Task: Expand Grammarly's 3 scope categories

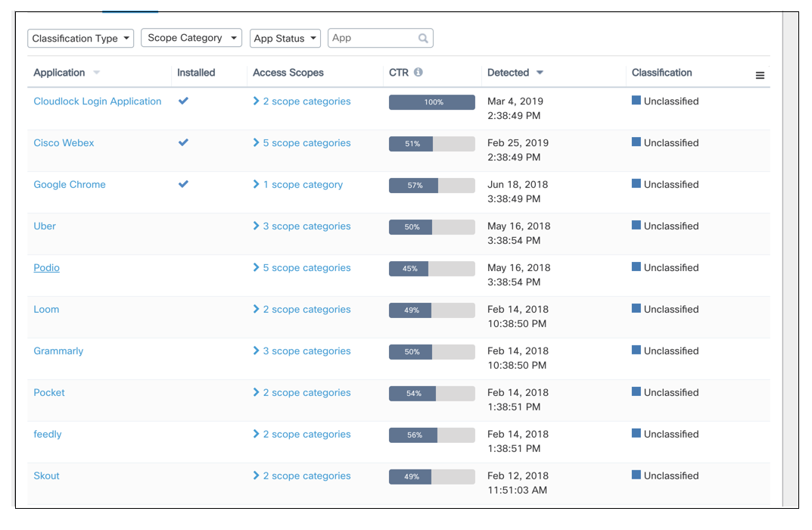Action: click(x=301, y=351)
